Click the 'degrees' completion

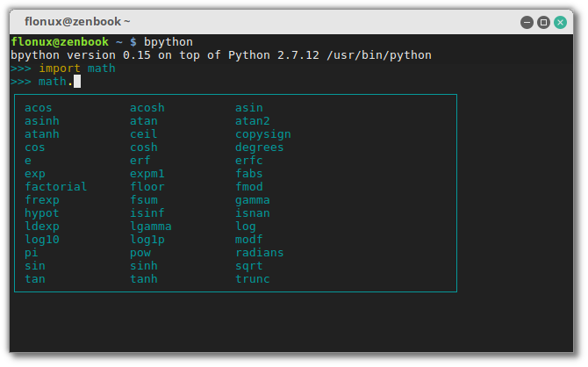click(259, 148)
